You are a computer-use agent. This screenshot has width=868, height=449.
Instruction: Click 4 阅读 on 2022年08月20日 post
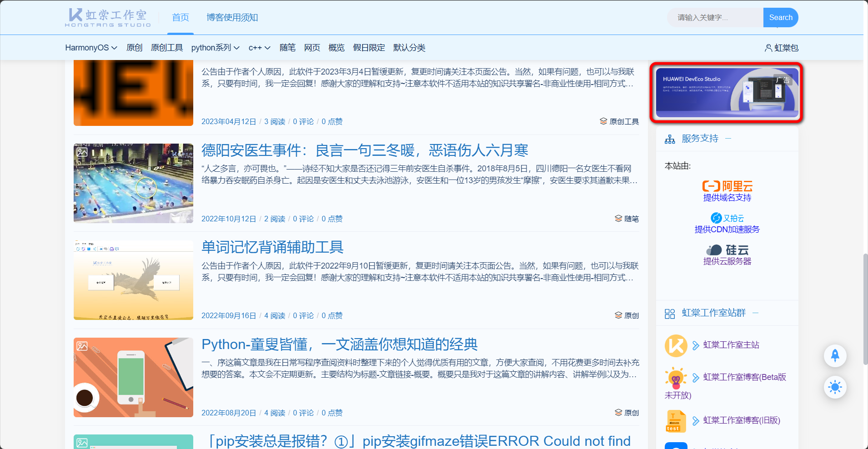click(x=275, y=413)
